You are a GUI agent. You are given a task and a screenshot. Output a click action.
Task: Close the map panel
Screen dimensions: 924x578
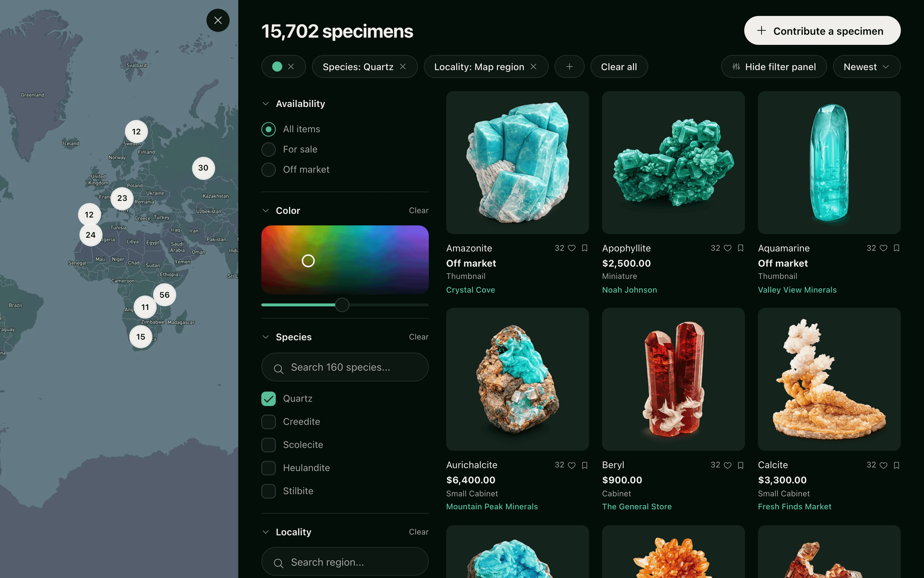(218, 20)
